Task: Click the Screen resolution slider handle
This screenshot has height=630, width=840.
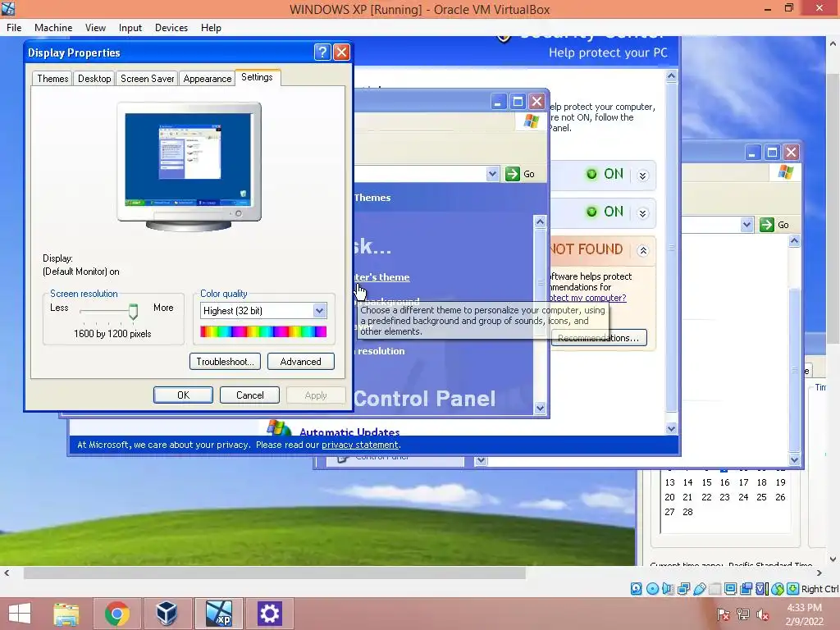Action: click(x=133, y=311)
